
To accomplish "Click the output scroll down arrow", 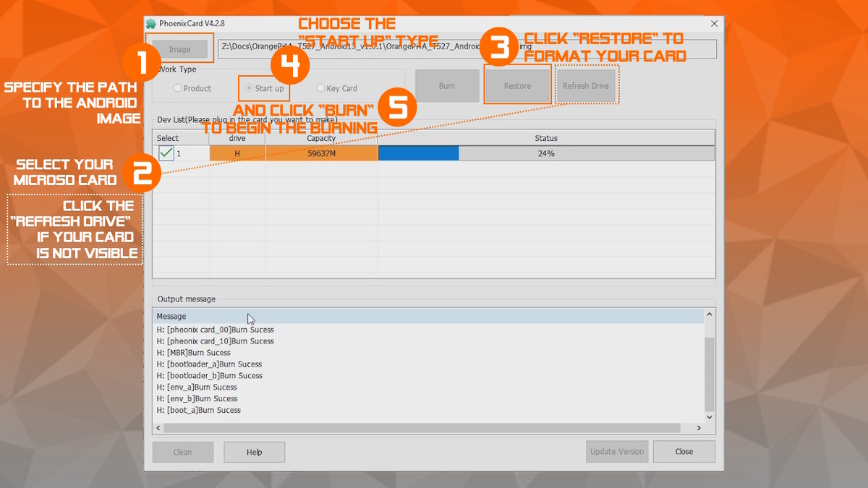I will click(709, 417).
